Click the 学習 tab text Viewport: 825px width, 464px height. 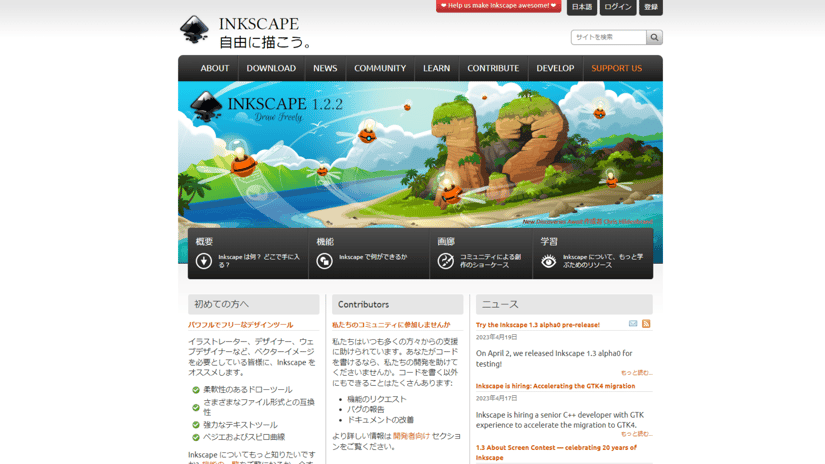point(549,241)
